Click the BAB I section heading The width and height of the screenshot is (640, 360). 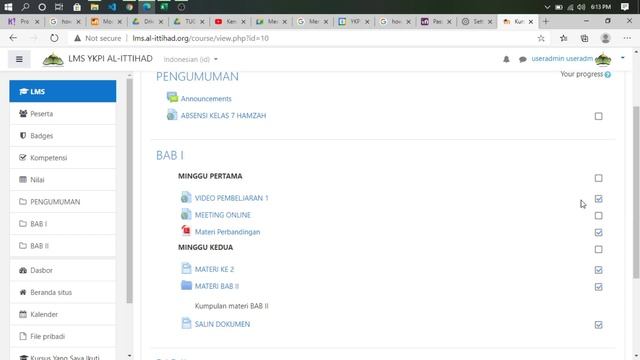(x=170, y=155)
